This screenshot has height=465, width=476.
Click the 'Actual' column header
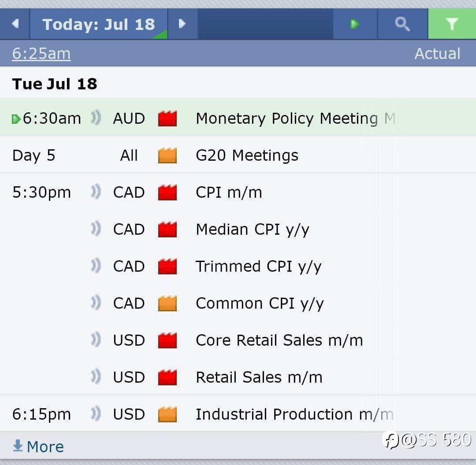point(437,54)
